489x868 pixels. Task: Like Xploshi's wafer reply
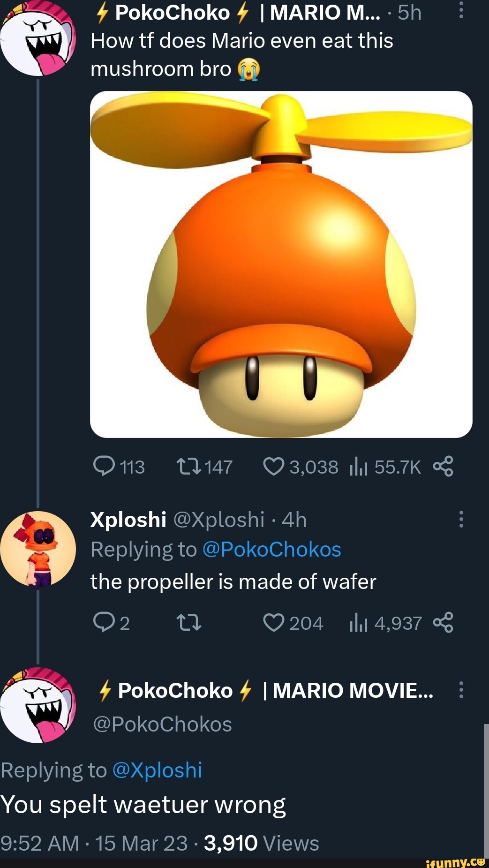click(x=274, y=623)
